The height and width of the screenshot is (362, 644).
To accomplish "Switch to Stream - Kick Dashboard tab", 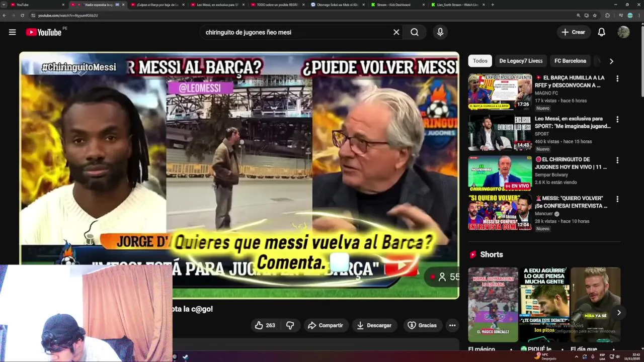I will pyautogui.click(x=397, y=5).
